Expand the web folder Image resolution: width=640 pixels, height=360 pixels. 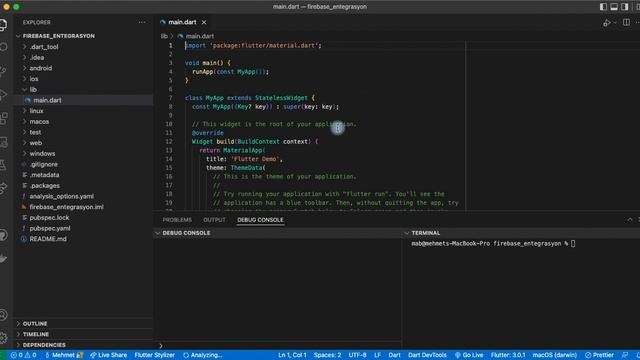[36, 143]
